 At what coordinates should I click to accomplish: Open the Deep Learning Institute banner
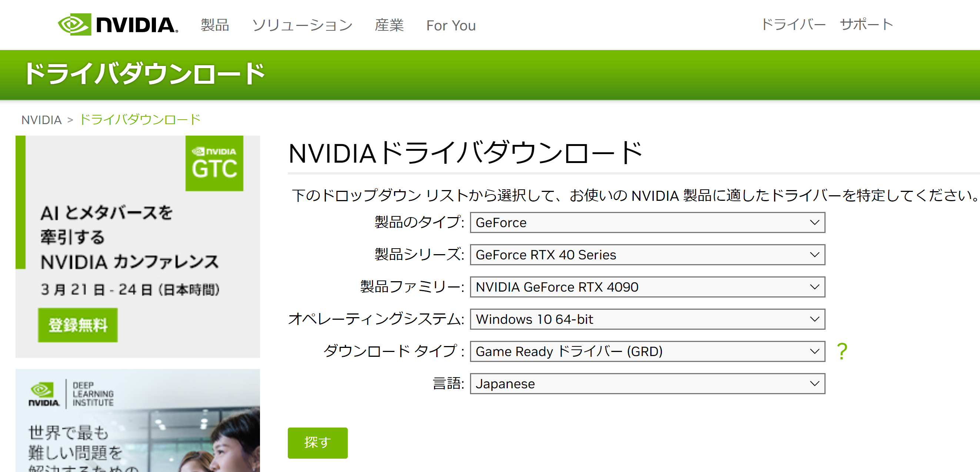pos(138,420)
